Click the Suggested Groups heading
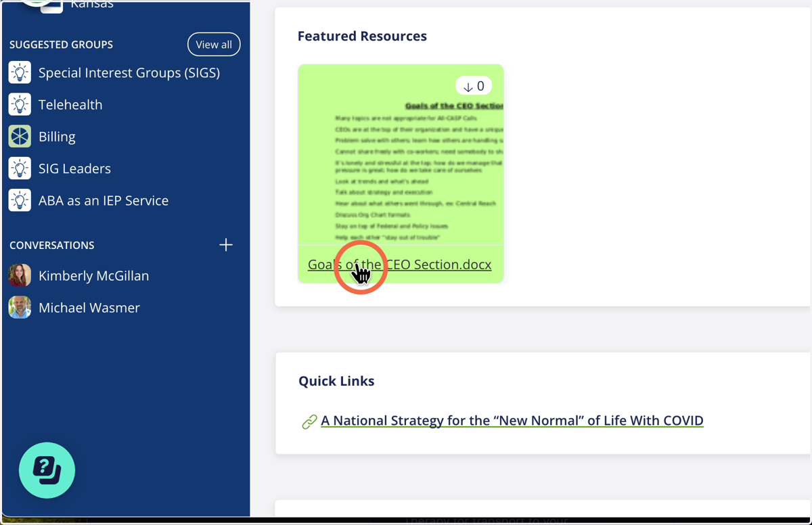The width and height of the screenshot is (812, 525). pyautogui.click(x=61, y=45)
